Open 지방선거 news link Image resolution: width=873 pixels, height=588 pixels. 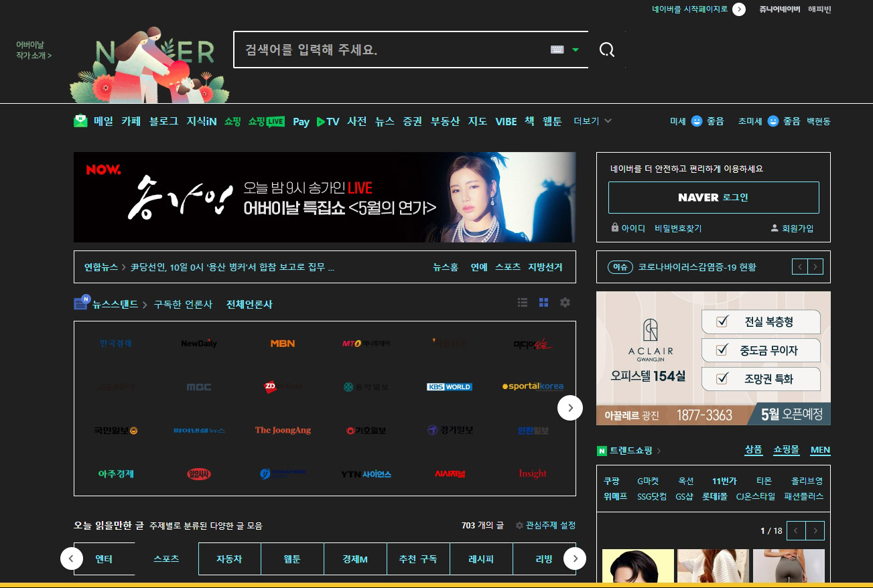[x=545, y=267]
